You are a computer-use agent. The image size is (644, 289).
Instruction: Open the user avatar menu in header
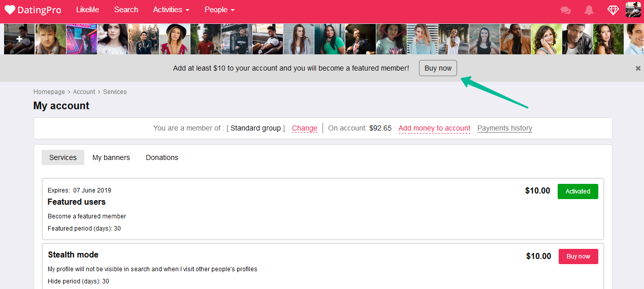click(x=633, y=10)
